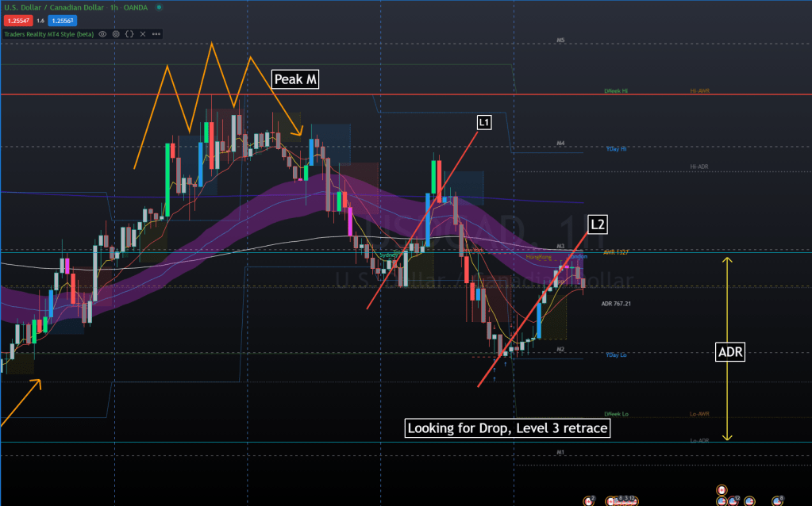The height and width of the screenshot is (506, 812).
Task: Open Traders Reality indicator settings
Action: (116, 34)
